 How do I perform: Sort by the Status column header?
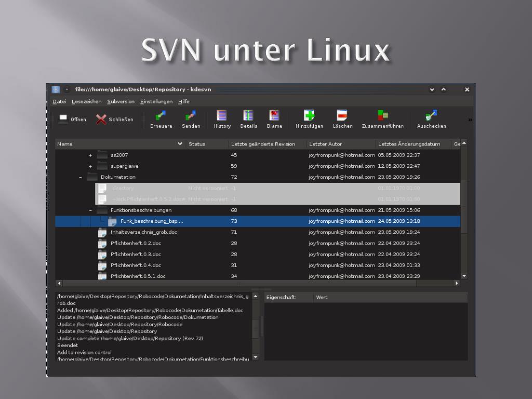(x=207, y=144)
